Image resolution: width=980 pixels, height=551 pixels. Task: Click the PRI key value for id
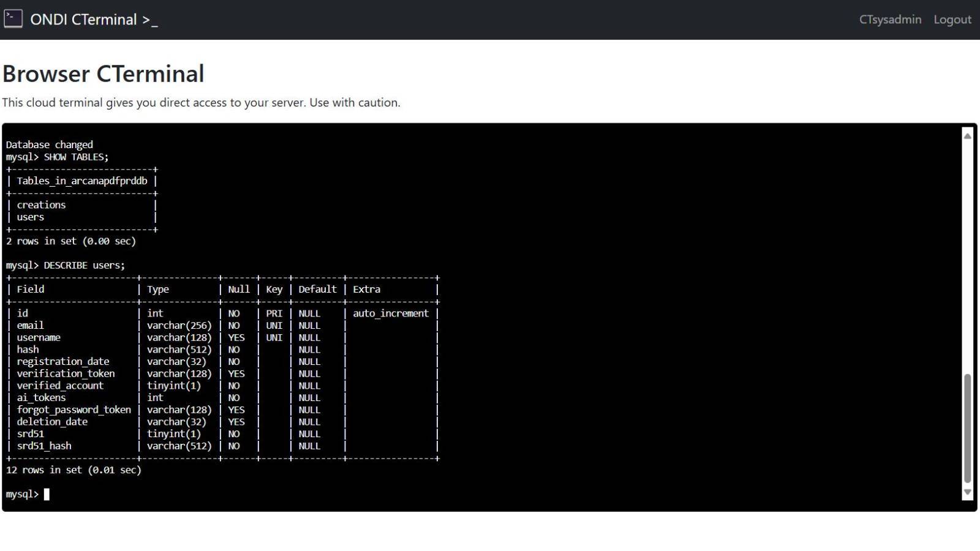coord(274,313)
